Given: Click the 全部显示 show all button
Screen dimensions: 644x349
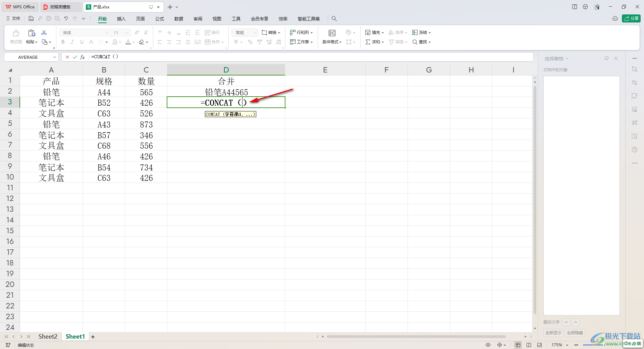Looking at the screenshot, I should [553, 333].
